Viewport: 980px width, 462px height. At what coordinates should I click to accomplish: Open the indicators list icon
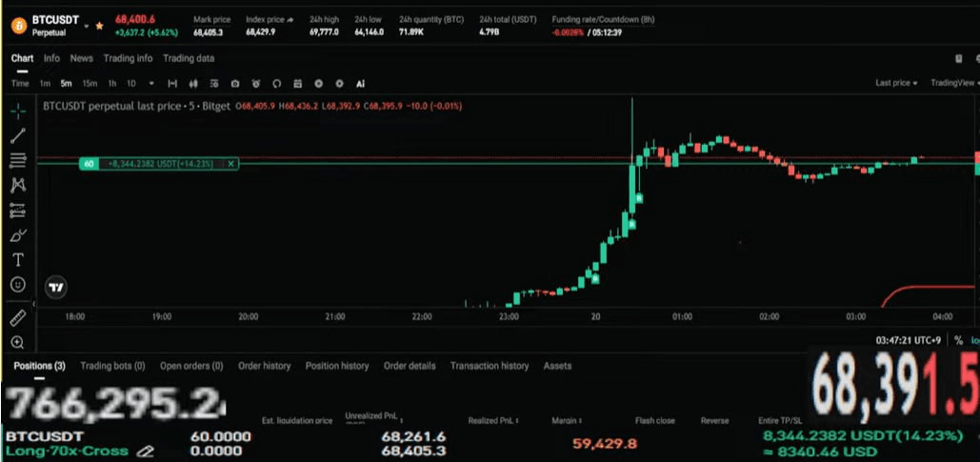tap(214, 84)
